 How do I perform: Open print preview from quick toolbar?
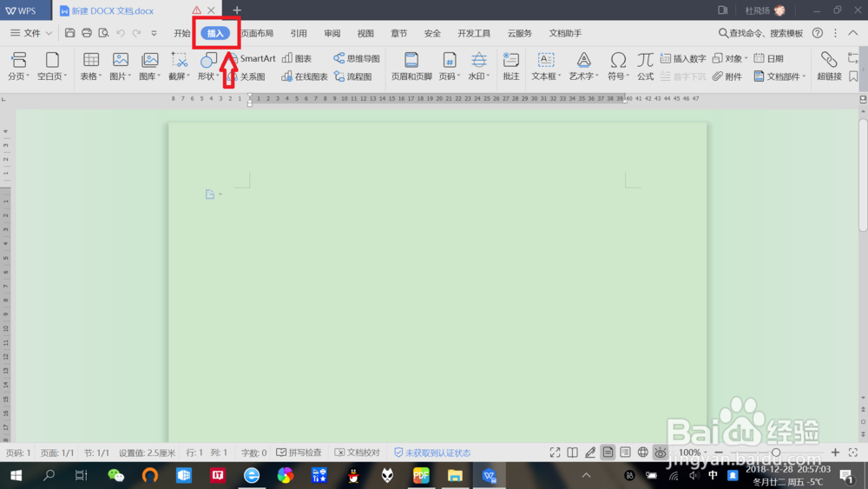(103, 33)
